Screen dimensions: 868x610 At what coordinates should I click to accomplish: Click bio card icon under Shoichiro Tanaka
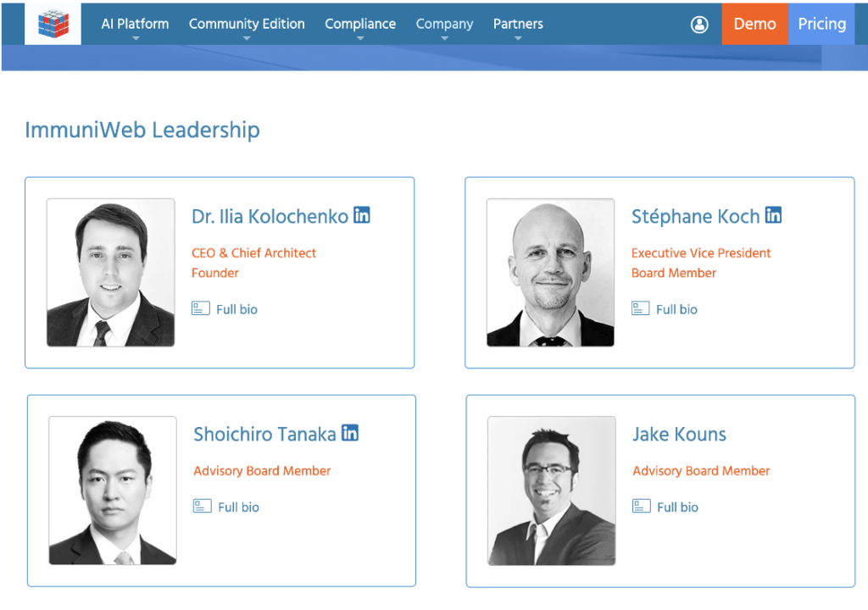tap(203, 507)
